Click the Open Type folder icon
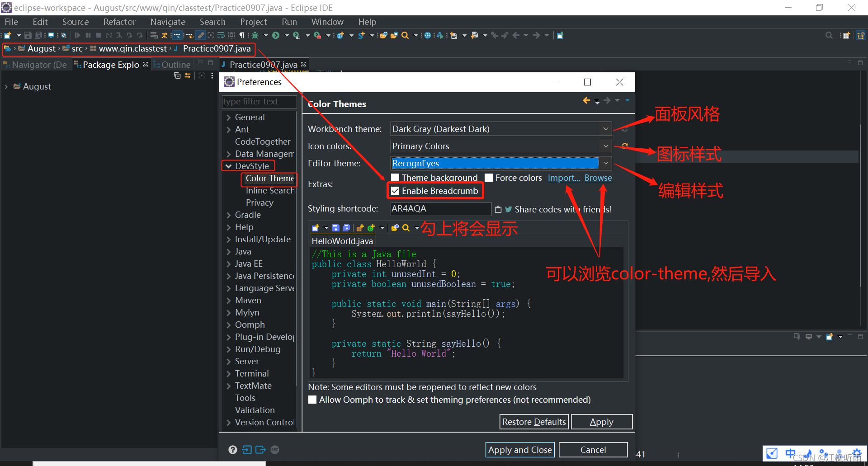 (383, 35)
